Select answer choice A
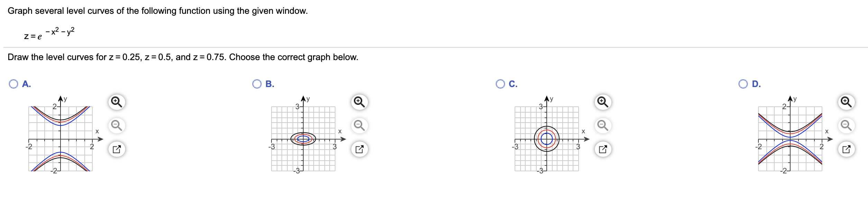Image resolution: width=868 pixels, height=201 pixels. (13, 83)
